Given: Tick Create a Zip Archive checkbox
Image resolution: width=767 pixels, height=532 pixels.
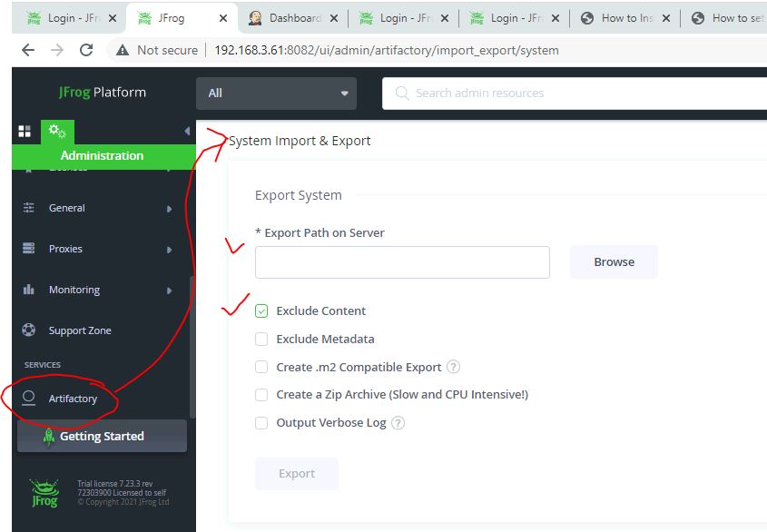Looking at the screenshot, I should tap(261, 395).
